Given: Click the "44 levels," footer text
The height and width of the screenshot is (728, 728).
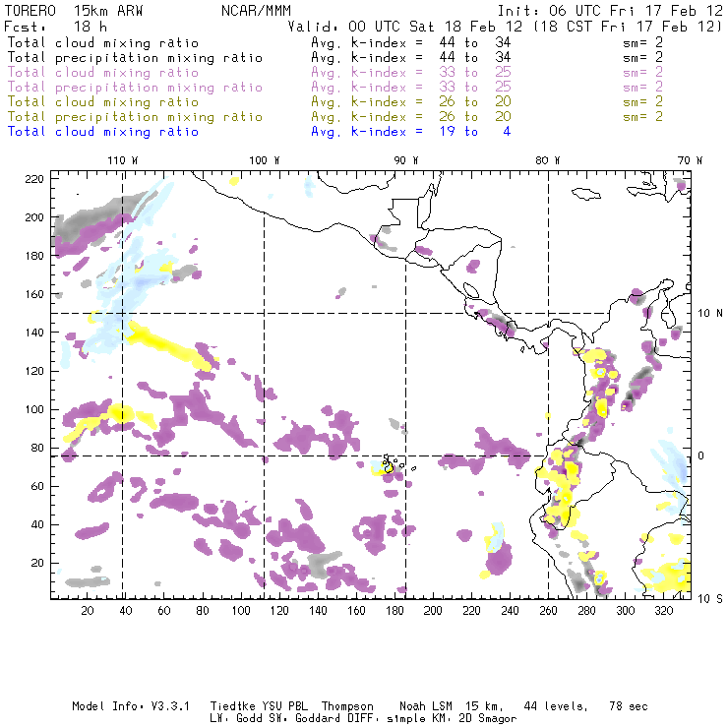Looking at the screenshot, I should click(556, 706).
